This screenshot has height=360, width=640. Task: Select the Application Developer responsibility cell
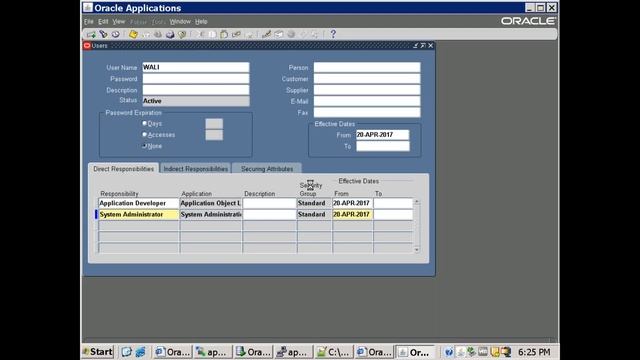[138, 203]
